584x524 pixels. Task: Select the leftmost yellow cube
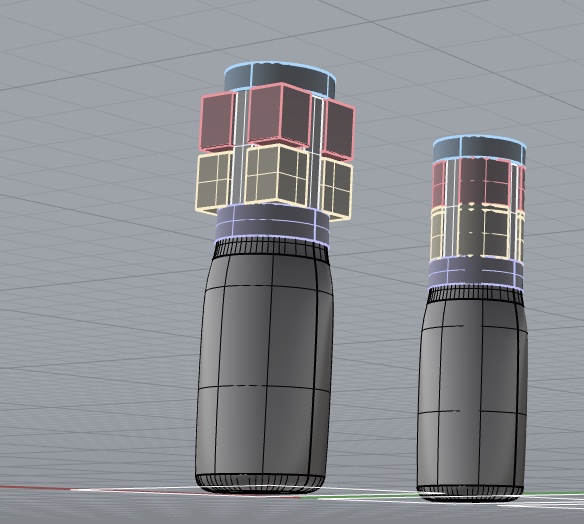click(214, 182)
